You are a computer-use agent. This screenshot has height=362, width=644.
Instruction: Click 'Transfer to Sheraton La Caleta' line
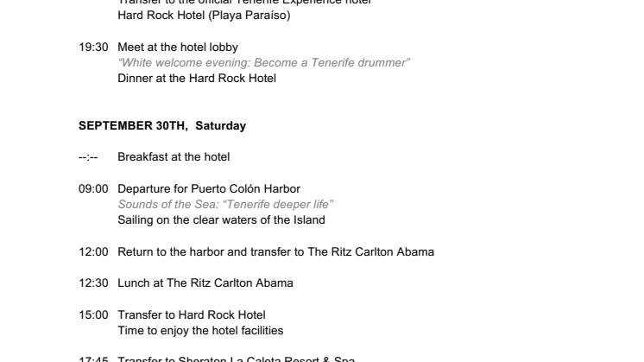(x=237, y=359)
